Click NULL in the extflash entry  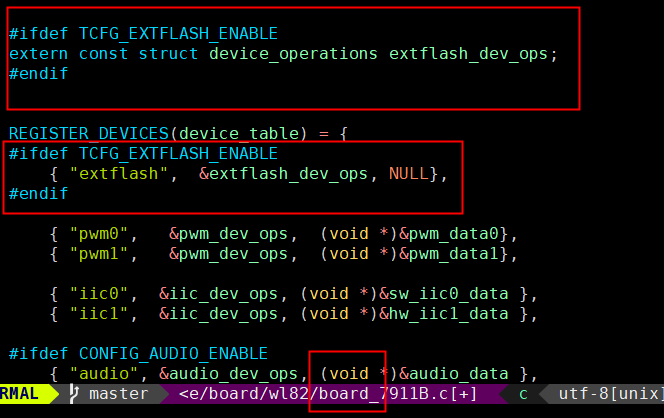(x=408, y=174)
